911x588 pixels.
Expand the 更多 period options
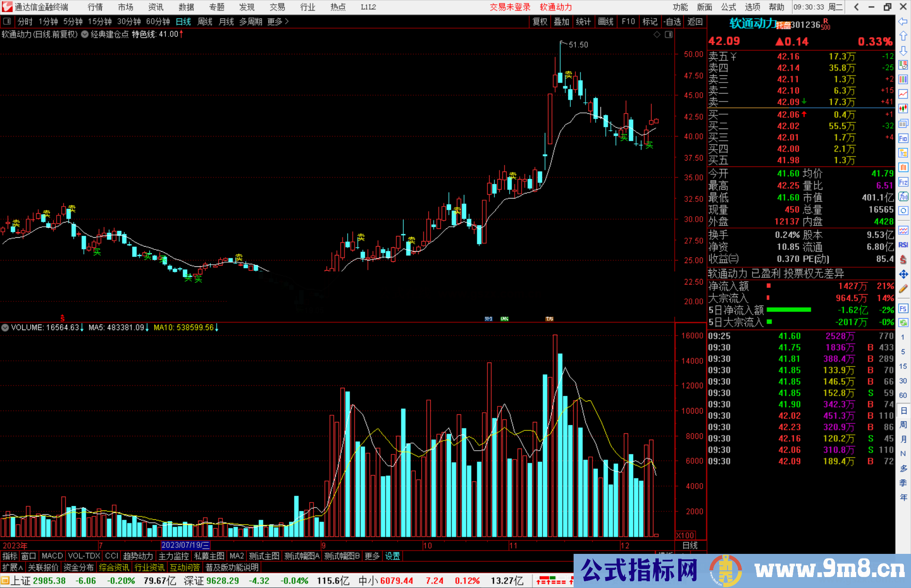278,21
